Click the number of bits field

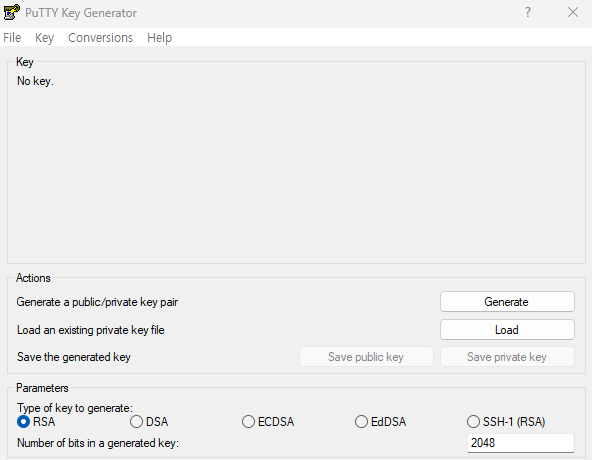(521, 443)
